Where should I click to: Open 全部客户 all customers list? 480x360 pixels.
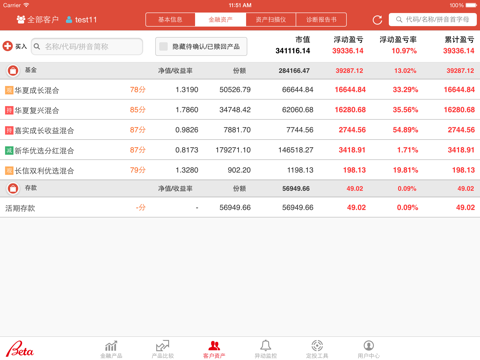37,20
